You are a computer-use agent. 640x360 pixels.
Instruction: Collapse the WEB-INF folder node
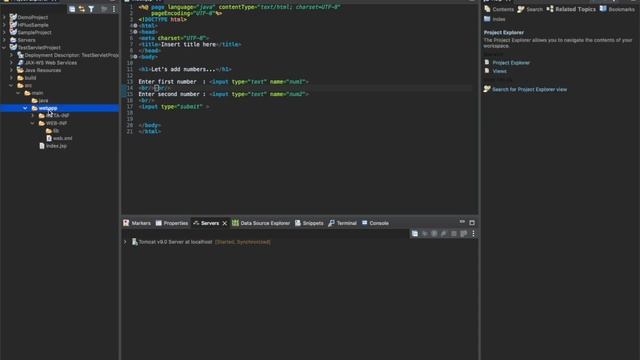tap(33, 123)
